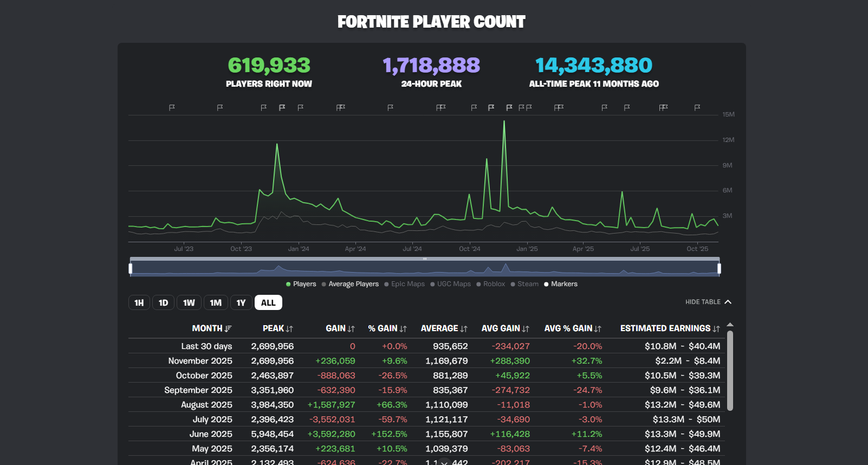The width and height of the screenshot is (868, 465).
Task: Sort by AVG GAIN arrows icon
Action: click(526, 329)
